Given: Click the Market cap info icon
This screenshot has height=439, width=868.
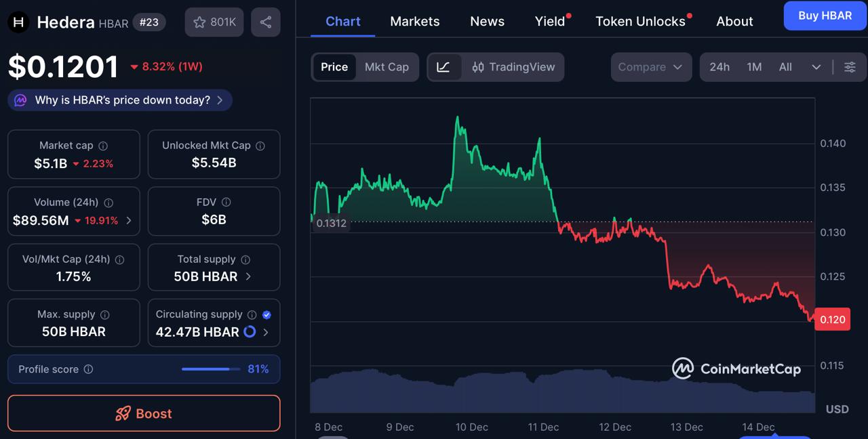Looking at the screenshot, I should 104,145.
